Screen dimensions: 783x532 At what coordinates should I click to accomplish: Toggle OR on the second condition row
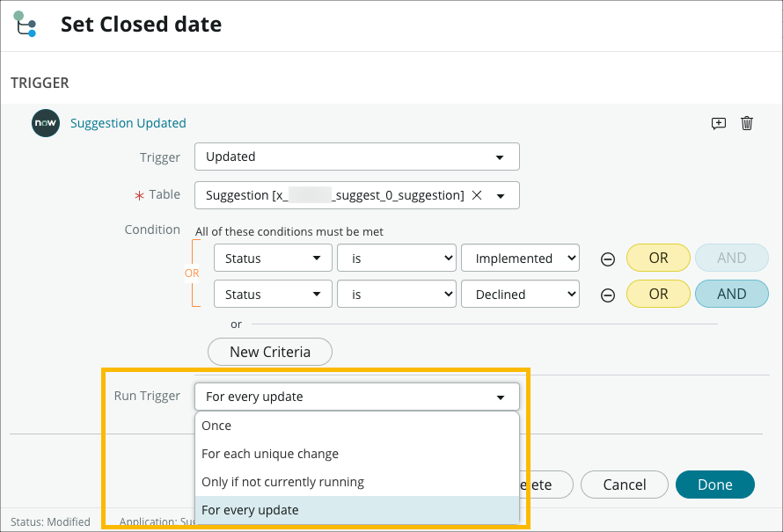pyautogui.click(x=658, y=294)
